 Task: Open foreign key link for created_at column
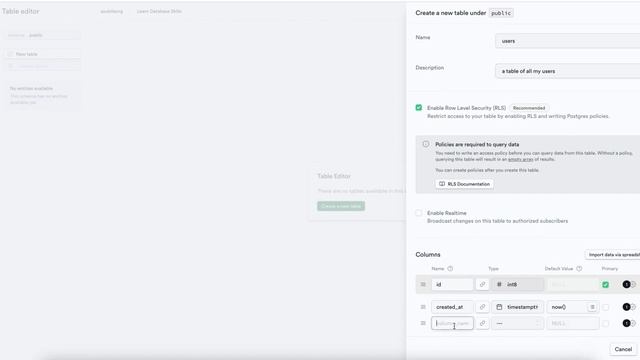(x=482, y=307)
